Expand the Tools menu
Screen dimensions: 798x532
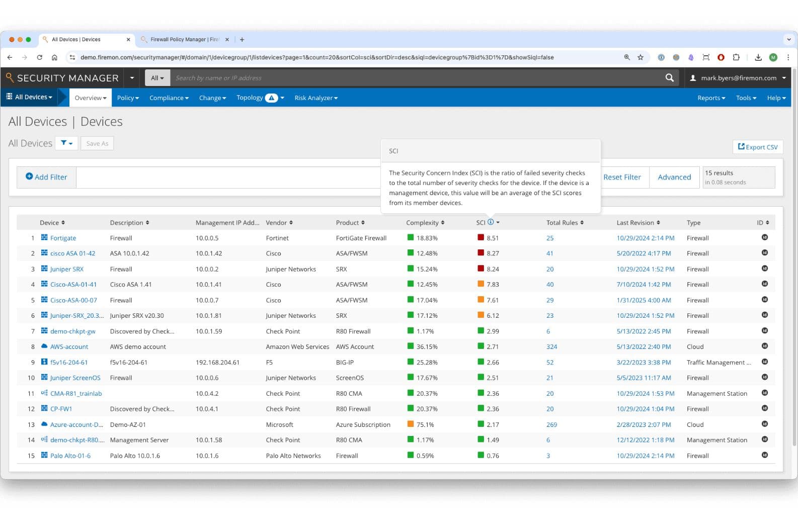point(746,98)
